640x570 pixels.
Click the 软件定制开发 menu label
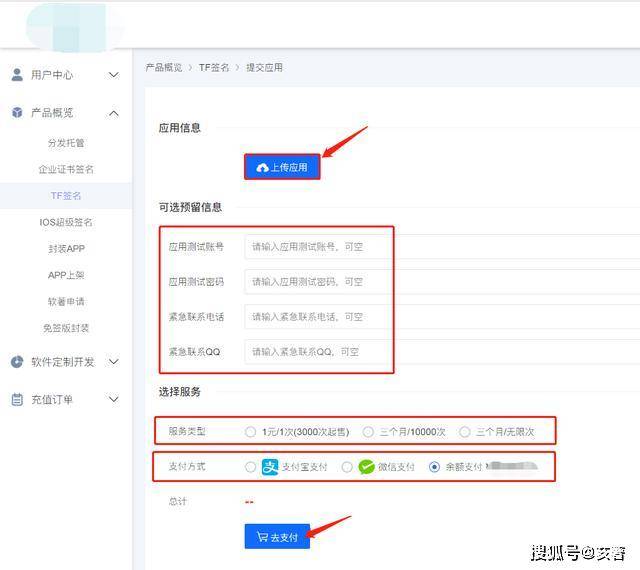click(x=62, y=362)
